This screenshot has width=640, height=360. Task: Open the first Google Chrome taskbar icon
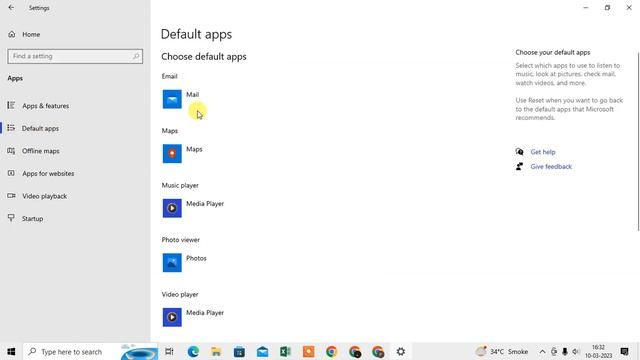click(331, 351)
